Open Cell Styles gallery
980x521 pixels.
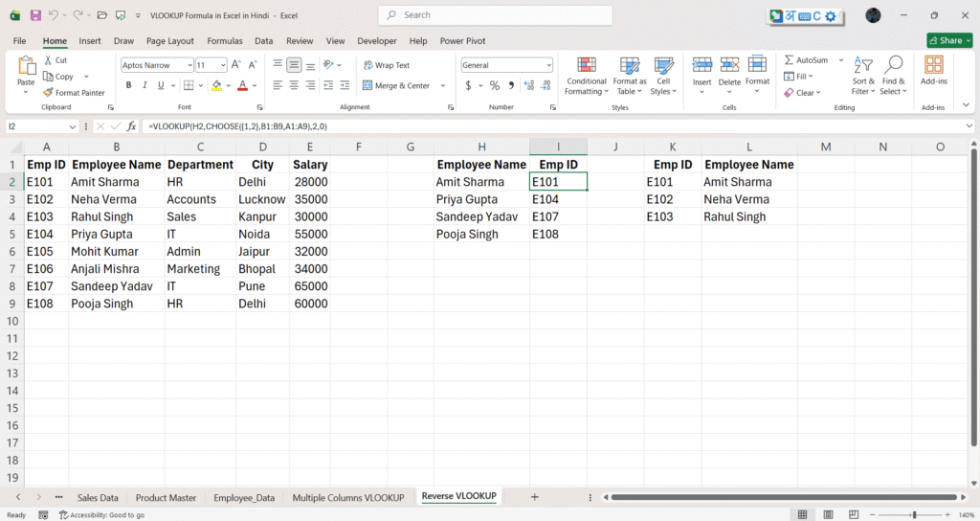(x=664, y=77)
